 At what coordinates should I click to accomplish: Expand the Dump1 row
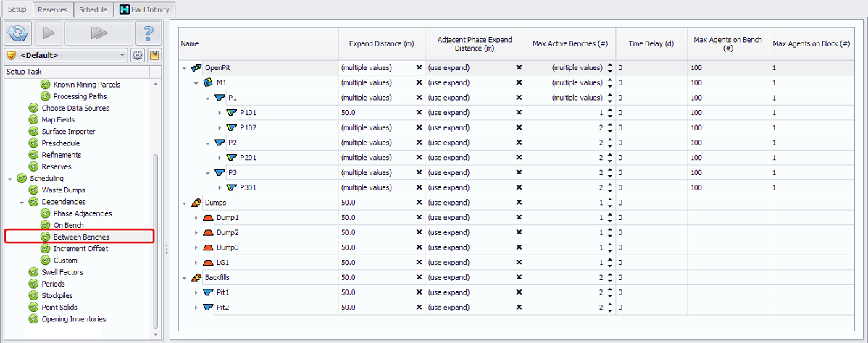pyautogui.click(x=196, y=218)
